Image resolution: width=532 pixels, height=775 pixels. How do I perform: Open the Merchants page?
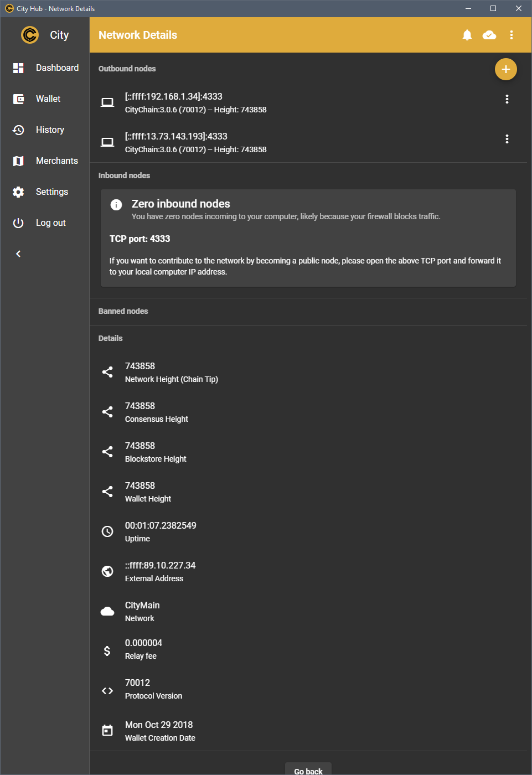click(45, 161)
